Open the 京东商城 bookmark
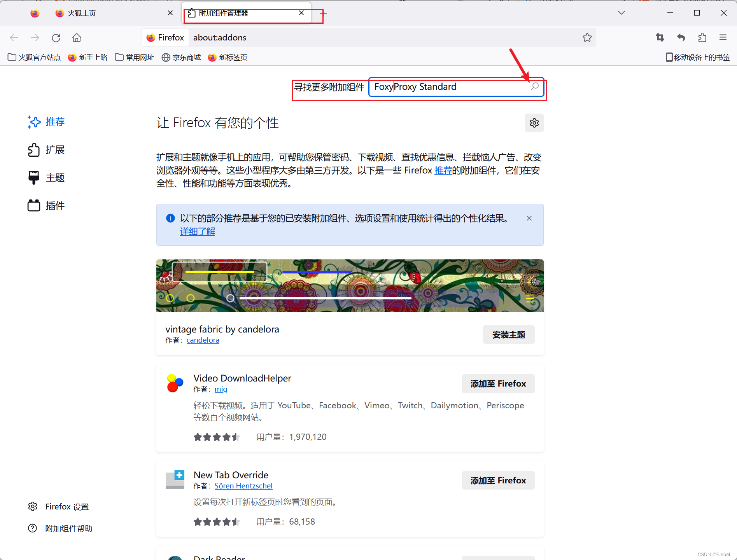Image resolution: width=737 pixels, height=560 pixels. pyautogui.click(x=181, y=58)
